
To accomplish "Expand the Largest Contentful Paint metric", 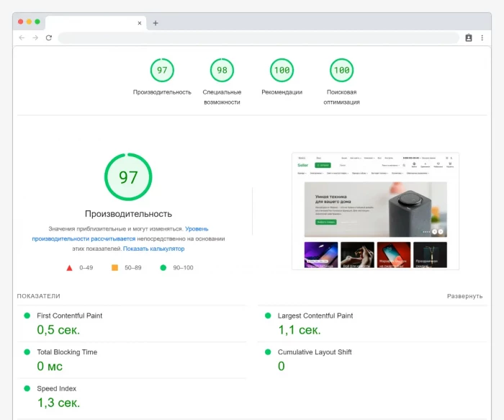I will pos(315,316).
